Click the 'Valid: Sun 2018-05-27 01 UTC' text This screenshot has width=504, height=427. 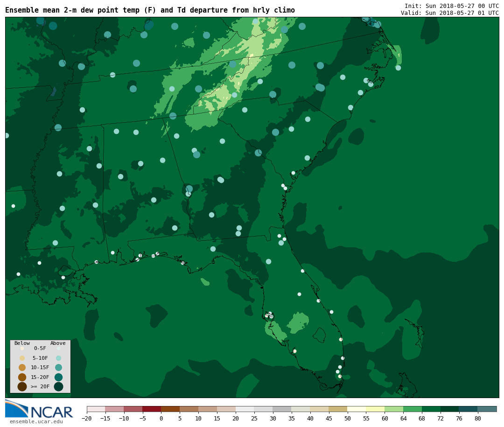(450, 13)
